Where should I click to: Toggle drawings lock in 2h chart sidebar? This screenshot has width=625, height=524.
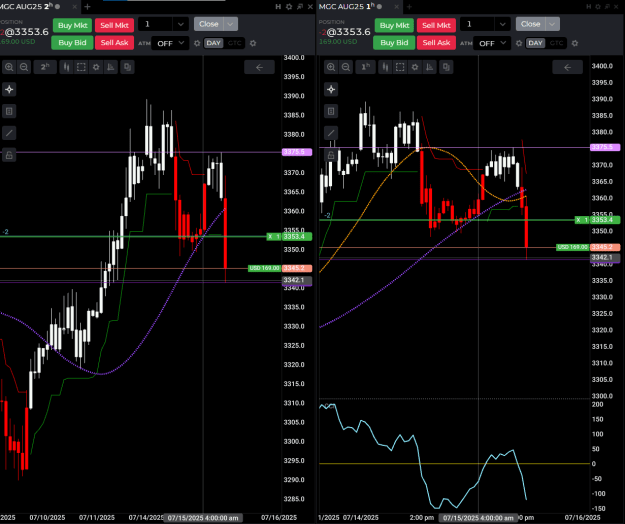(9, 155)
